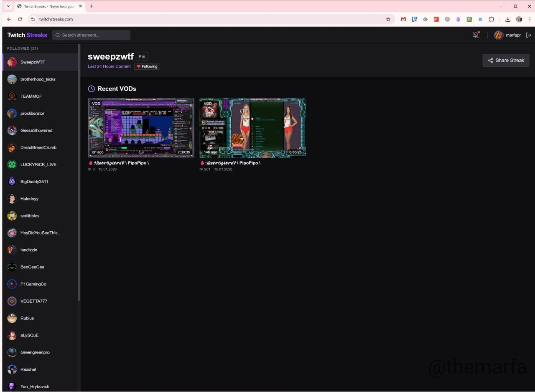535x392 pixels.
Task: Open a new browser tab
Action: [x=92, y=6]
